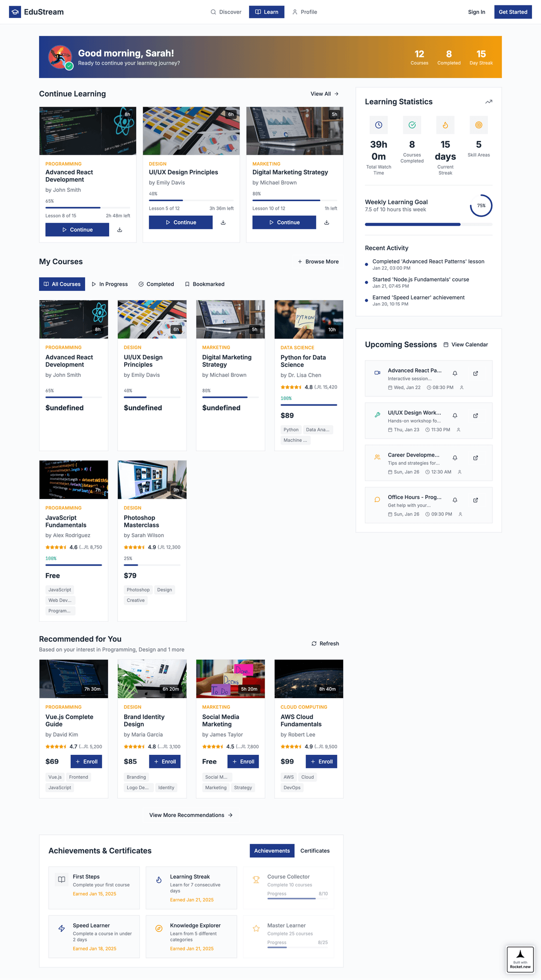Click the DevOps tag on AWS course
Viewport: 541px width, 980px height.
[292, 788]
